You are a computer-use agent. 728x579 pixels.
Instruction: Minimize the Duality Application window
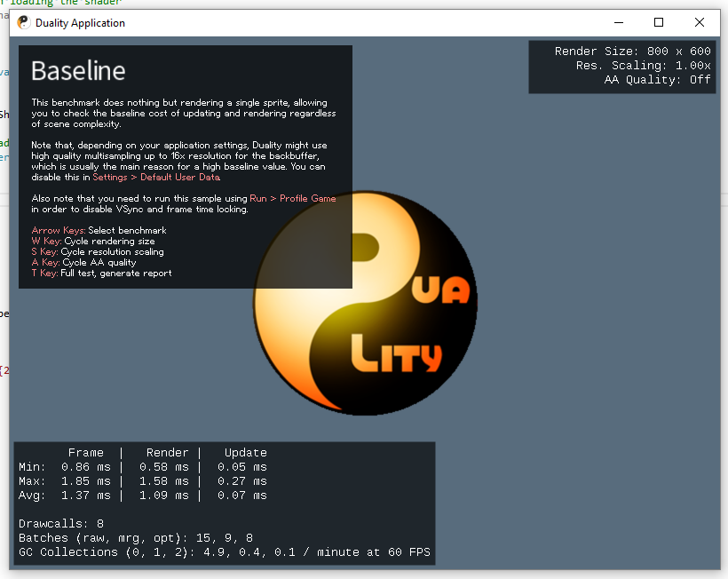(x=619, y=22)
